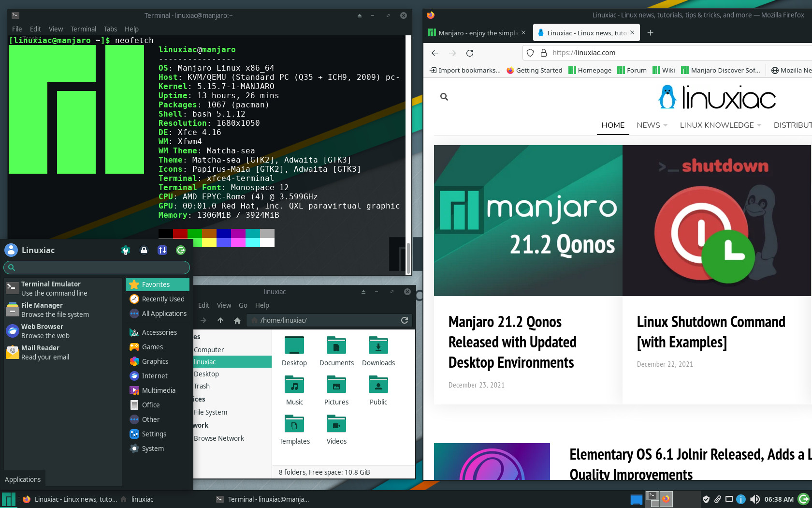This screenshot has height=508, width=812.
Task: Expand the LINUX KNOWLEDGE dropdown menu
Action: point(721,125)
